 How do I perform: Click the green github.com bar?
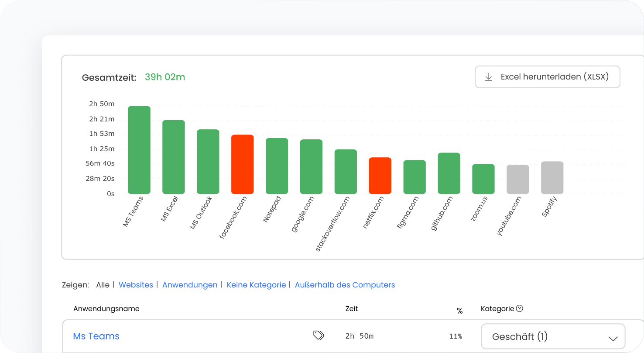[x=449, y=173]
